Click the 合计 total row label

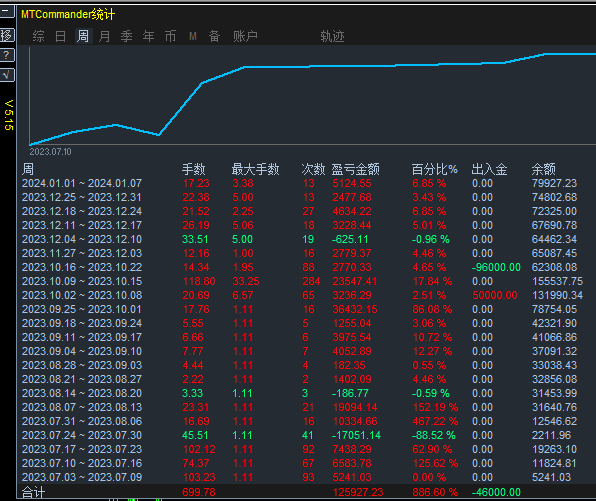click(33, 493)
